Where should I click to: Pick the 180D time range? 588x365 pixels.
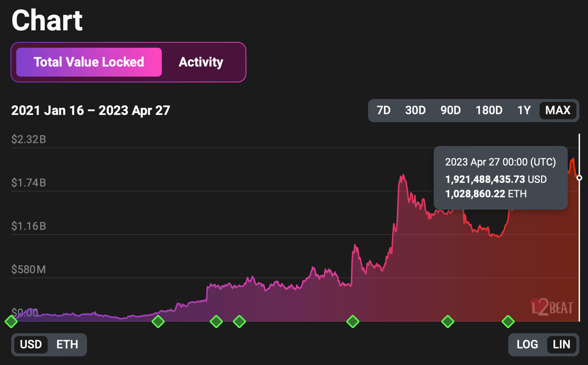pyautogui.click(x=489, y=110)
